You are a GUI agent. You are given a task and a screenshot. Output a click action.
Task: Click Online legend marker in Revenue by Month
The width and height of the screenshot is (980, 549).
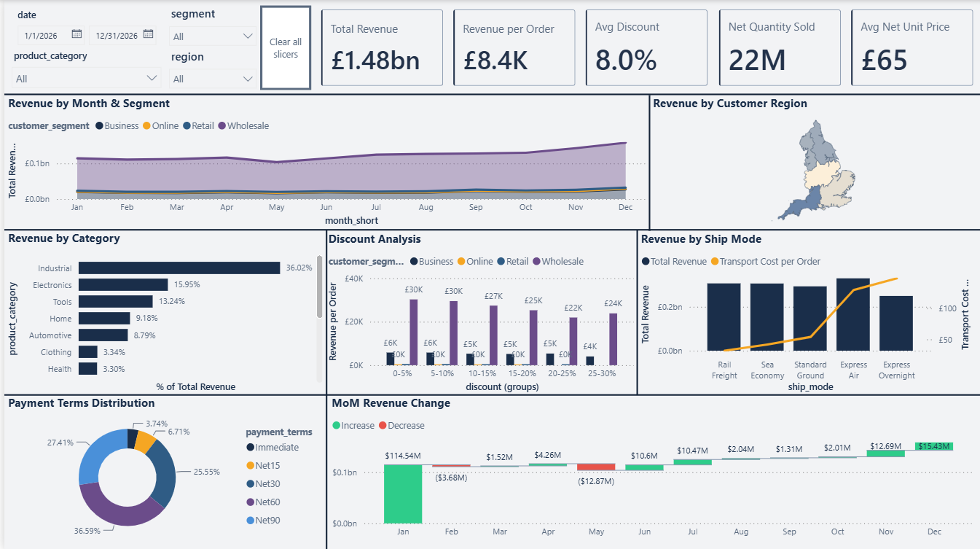pos(146,126)
